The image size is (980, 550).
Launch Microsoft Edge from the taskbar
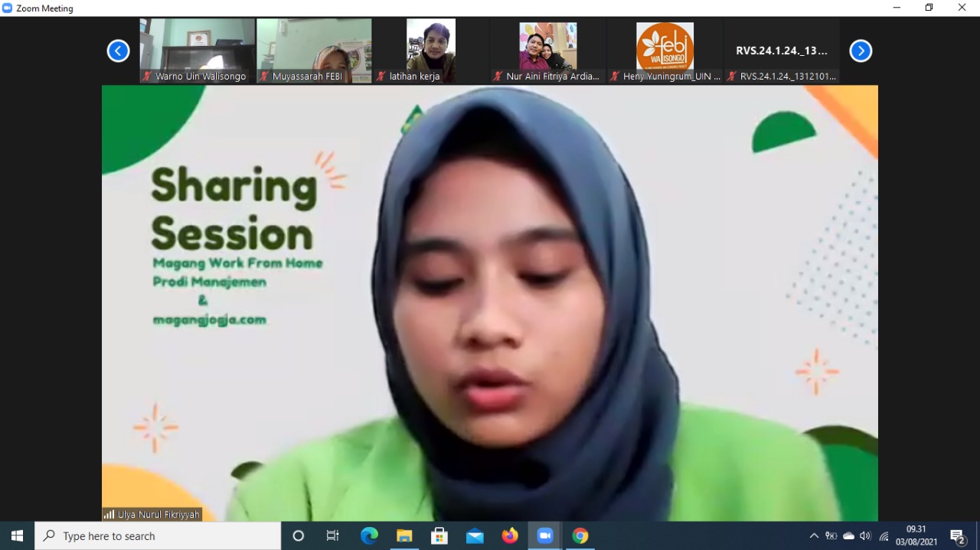369,535
